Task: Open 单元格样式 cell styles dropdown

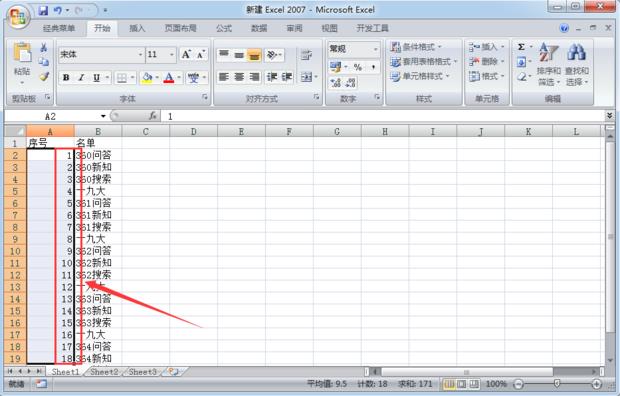Action: point(420,76)
